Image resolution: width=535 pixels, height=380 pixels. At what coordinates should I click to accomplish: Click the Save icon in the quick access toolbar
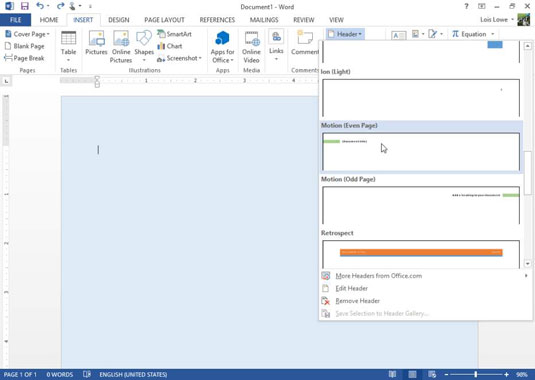pos(25,6)
